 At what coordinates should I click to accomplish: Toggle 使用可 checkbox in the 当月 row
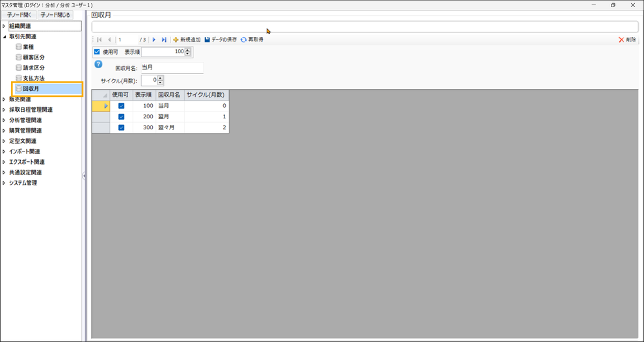click(x=121, y=106)
